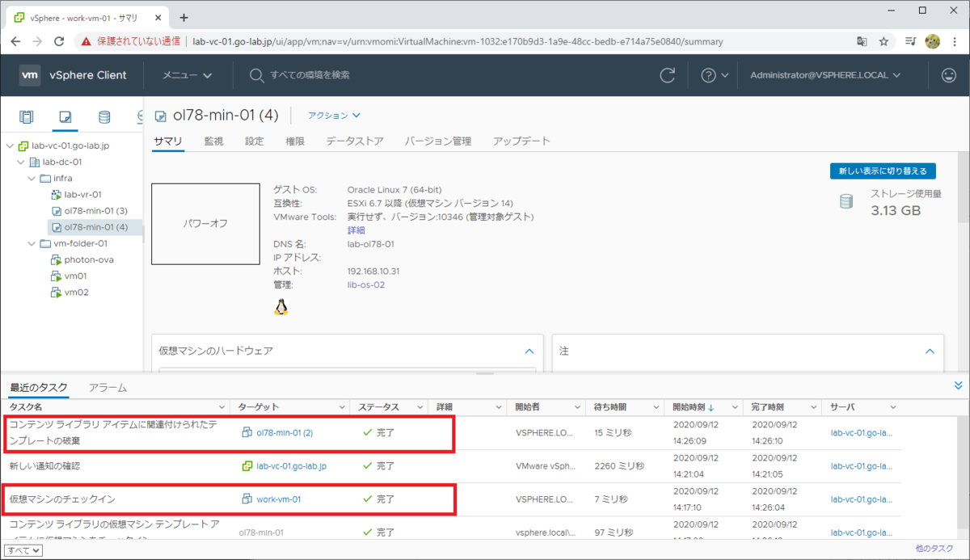Image resolution: width=970 pixels, height=560 pixels.
Task: Switch to VMs and Templates view icon
Action: click(65, 117)
